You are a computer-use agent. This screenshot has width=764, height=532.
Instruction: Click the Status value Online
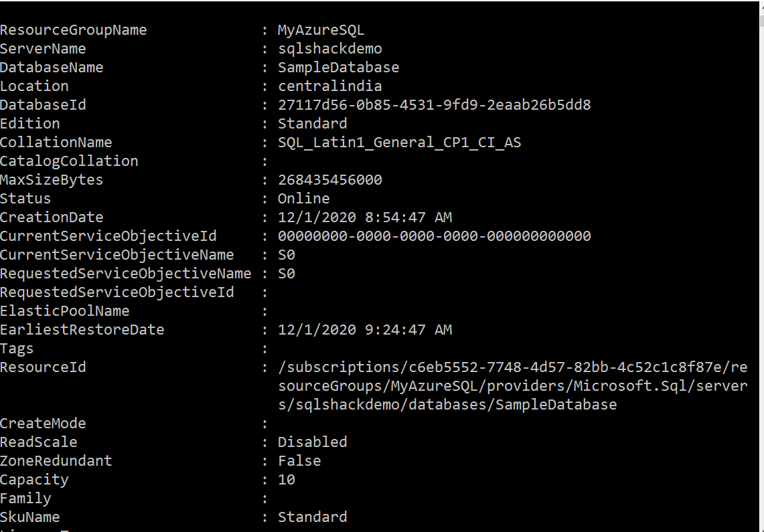[x=303, y=199]
